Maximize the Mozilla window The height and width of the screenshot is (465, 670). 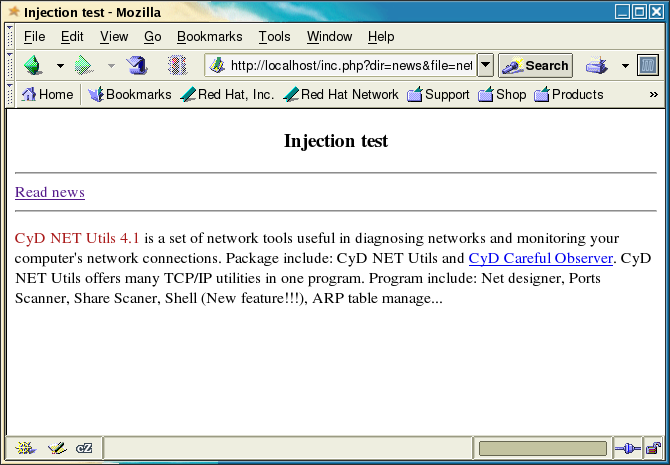(x=639, y=12)
